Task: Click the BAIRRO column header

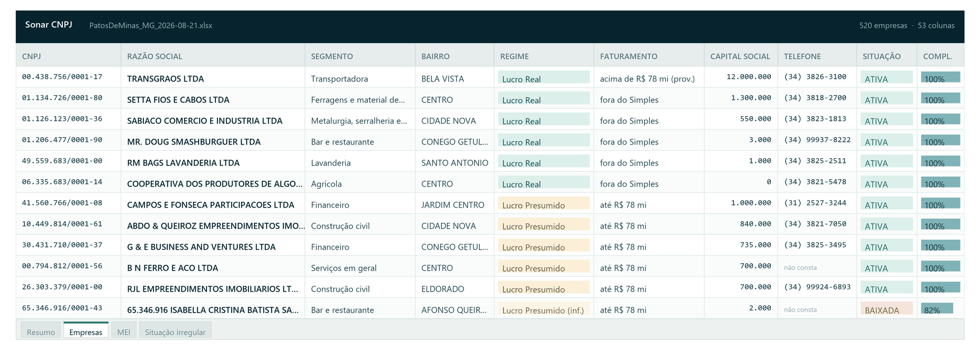Action: tap(455, 56)
